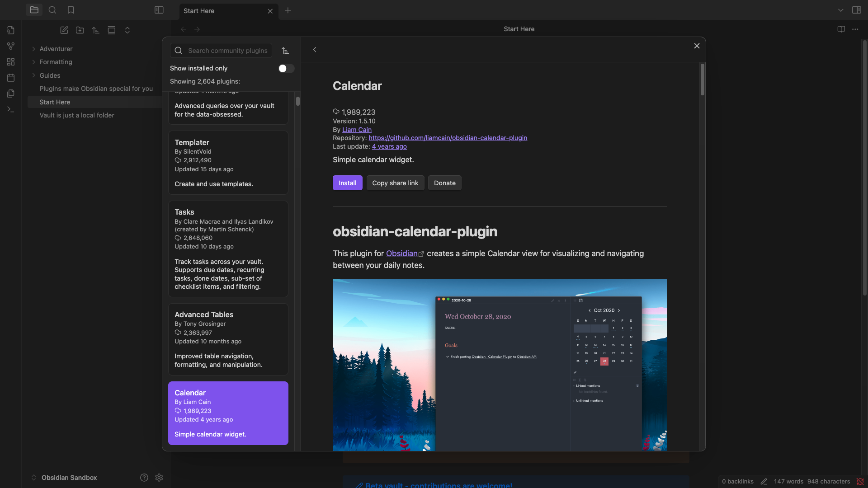Create a new note icon
This screenshot has width=868, height=488.
64,30
